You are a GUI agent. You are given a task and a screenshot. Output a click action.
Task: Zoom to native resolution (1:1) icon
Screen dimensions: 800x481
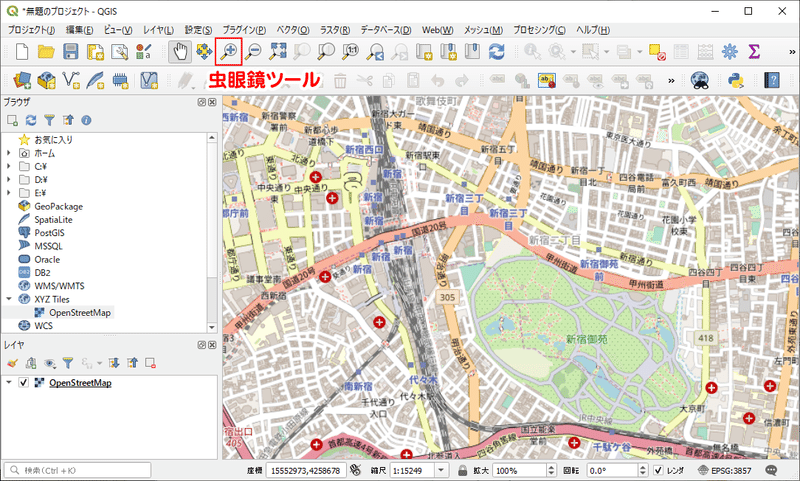pos(351,51)
